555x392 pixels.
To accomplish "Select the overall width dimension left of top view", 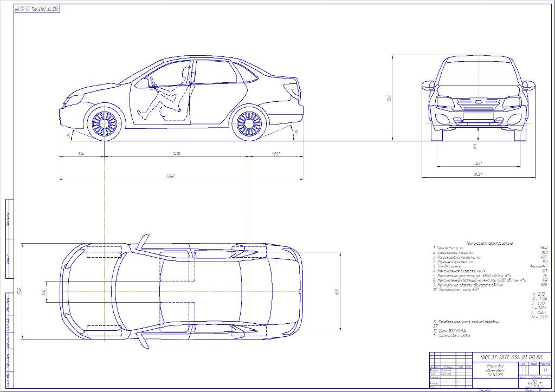I will coord(19,292).
